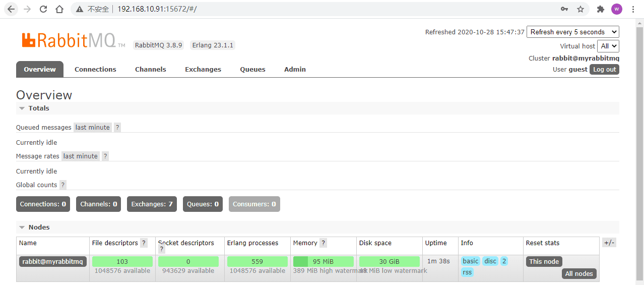The height and width of the screenshot is (285, 644).
Task: Click help icon next to Queued messages
Action: click(117, 128)
